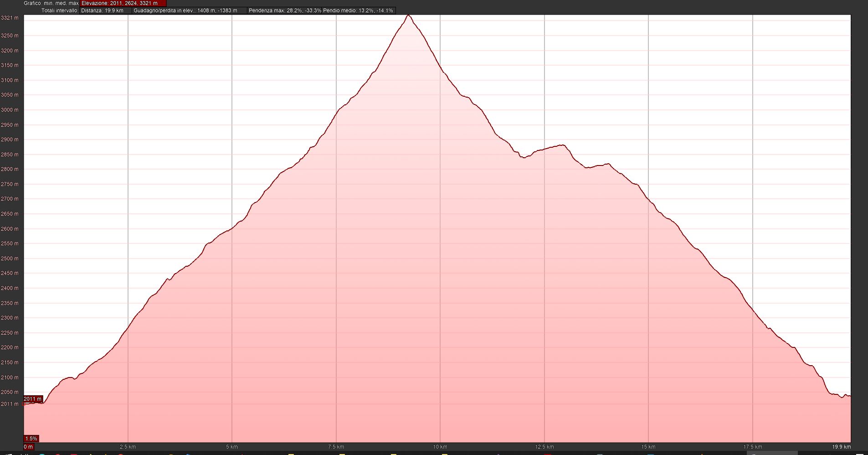Click the 19.9 km end distance label
Screen dimensions: 868x455
click(841, 447)
